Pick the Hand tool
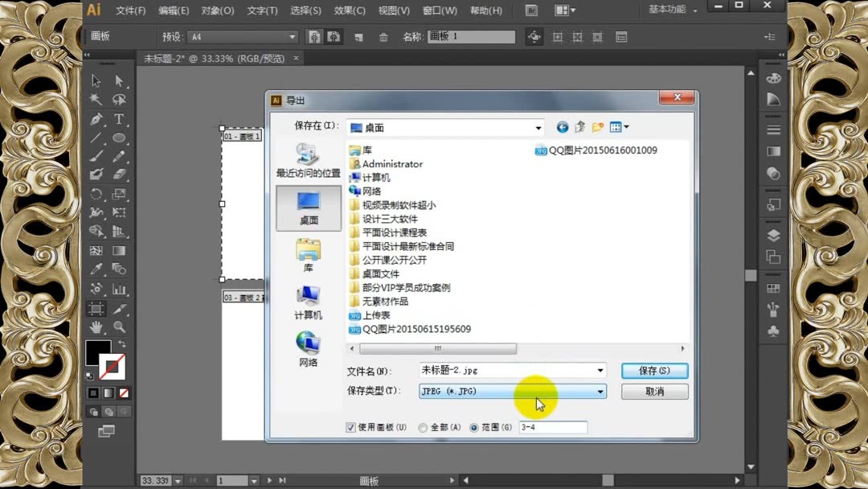868x489 pixels. [96, 327]
